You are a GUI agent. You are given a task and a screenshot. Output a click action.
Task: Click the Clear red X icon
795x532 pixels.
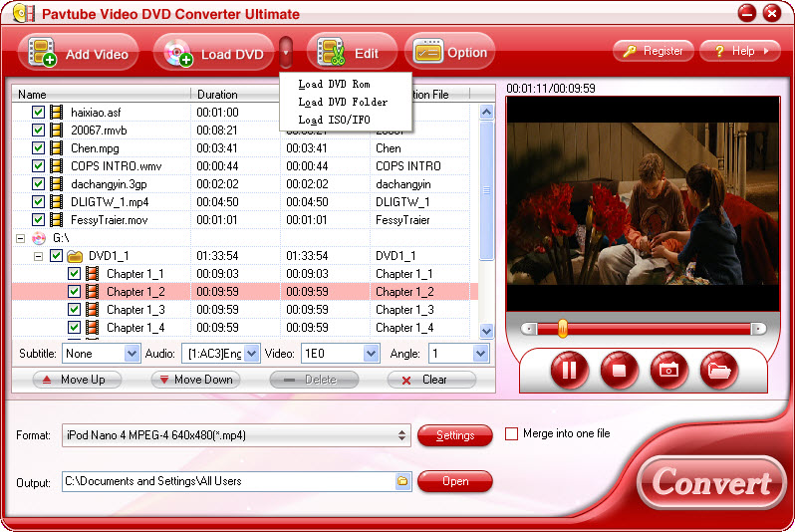pos(406,381)
